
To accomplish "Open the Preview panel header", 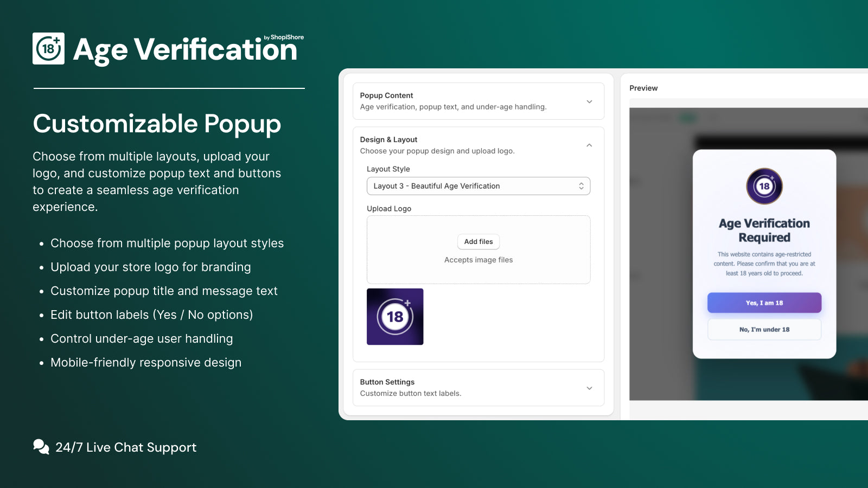I will pos(643,88).
